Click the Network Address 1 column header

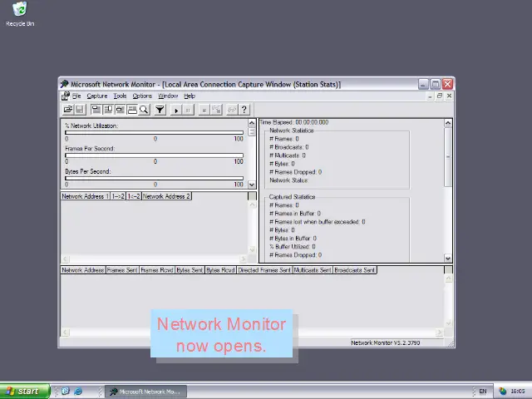(x=85, y=196)
